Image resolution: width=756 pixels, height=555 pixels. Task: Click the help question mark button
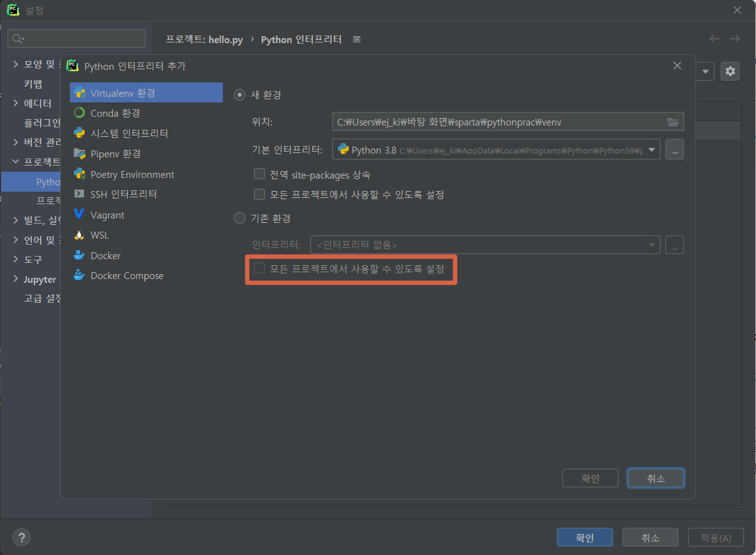pyautogui.click(x=21, y=538)
